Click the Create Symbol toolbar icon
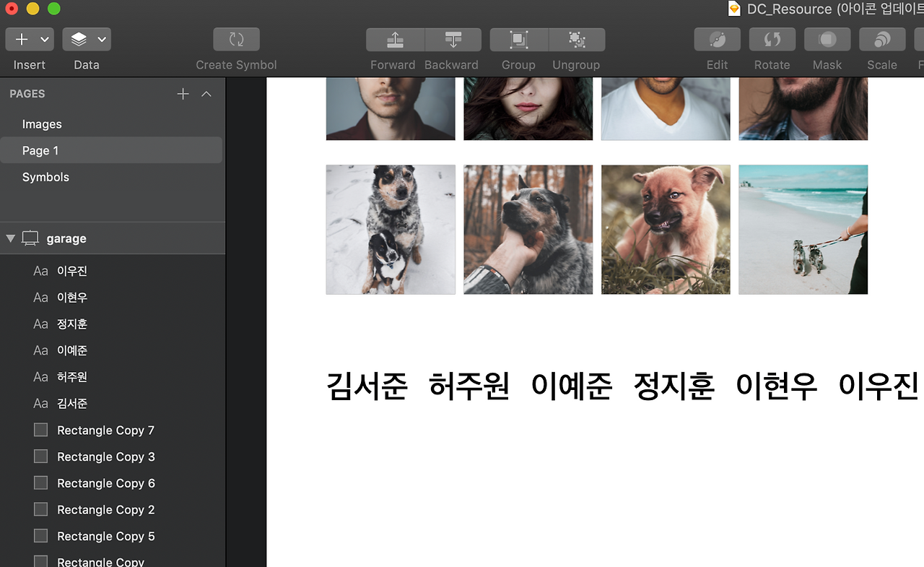This screenshot has height=567, width=924. point(236,40)
